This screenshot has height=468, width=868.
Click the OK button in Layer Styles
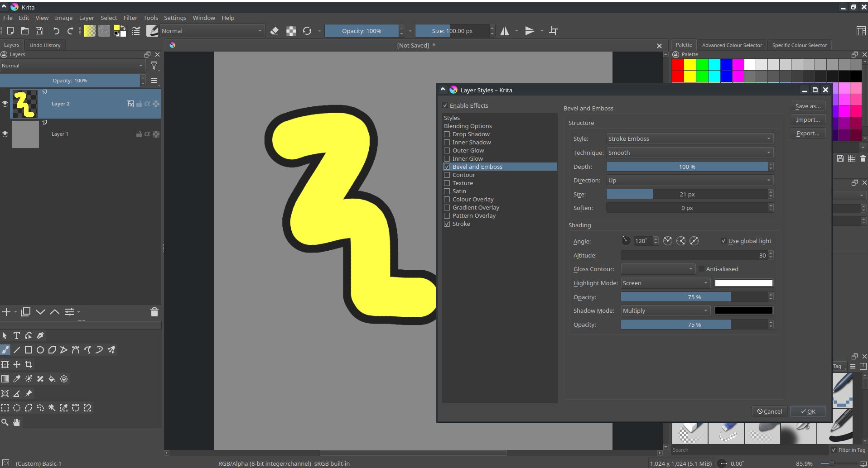[x=808, y=411]
